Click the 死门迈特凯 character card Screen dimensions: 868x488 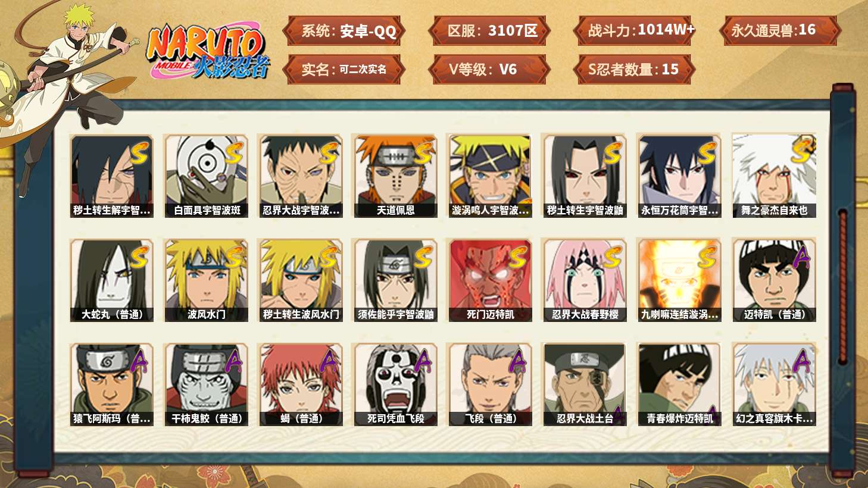[490, 280]
